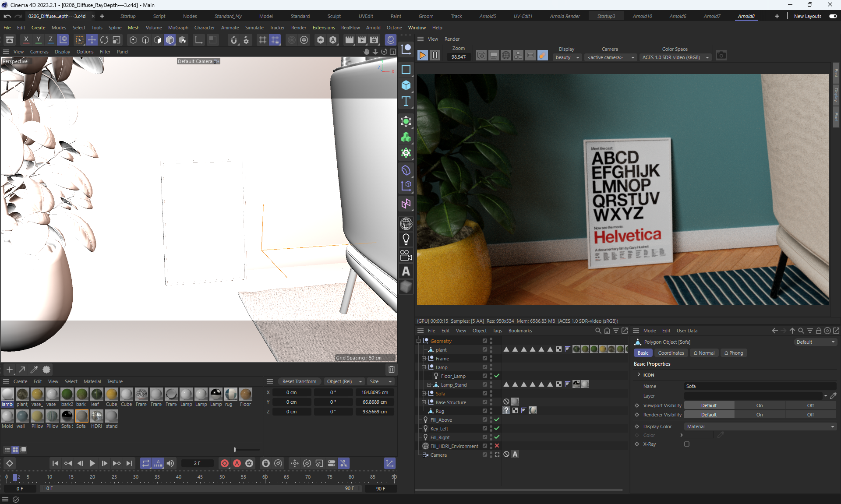Click the render snapshot camera icon
Screen dimensions: 841x504
721,56
